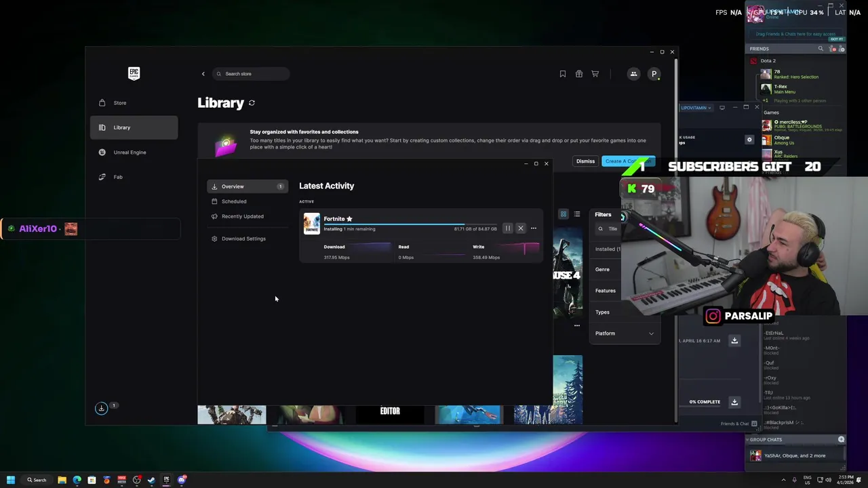
Task: Refresh the Library with the sync icon
Action: [252, 103]
